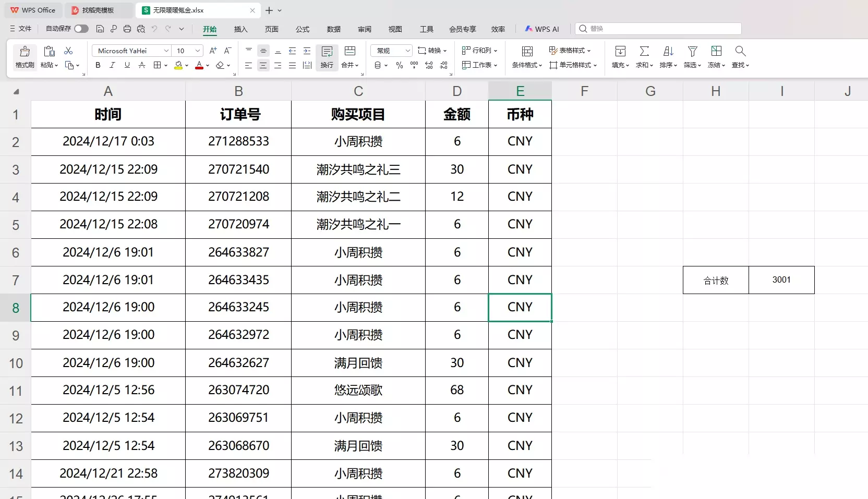The width and height of the screenshot is (868, 499).
Task: Toggle center horizontal alignment button
Action: pos(263,65)
